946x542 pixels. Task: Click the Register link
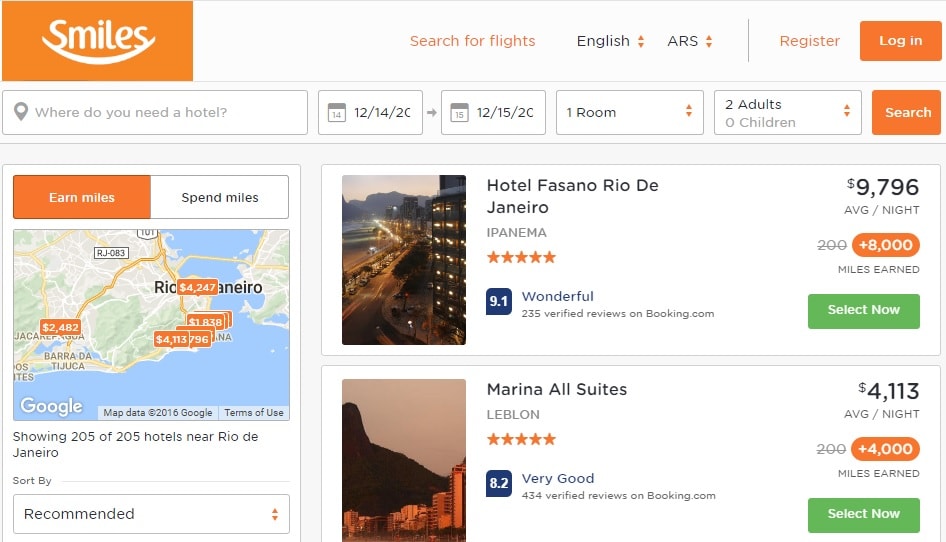coord(810,41)
